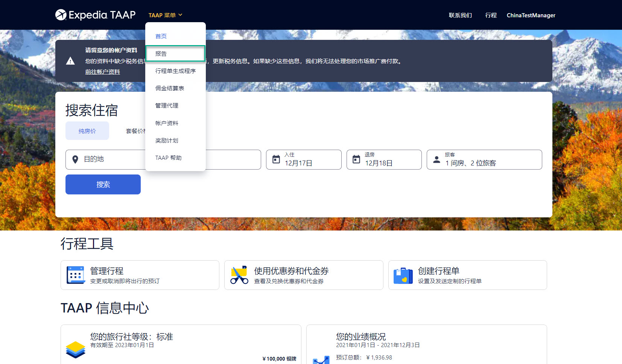Viewport: 622px width, 364px height.
Task: Click the 行程工具 section heading
Action: tap(87, 244)
